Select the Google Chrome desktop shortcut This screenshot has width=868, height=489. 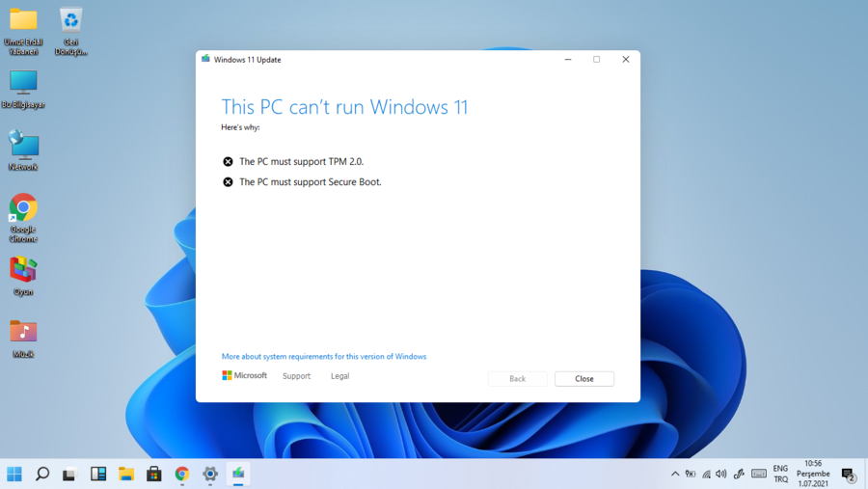(23, 218)
